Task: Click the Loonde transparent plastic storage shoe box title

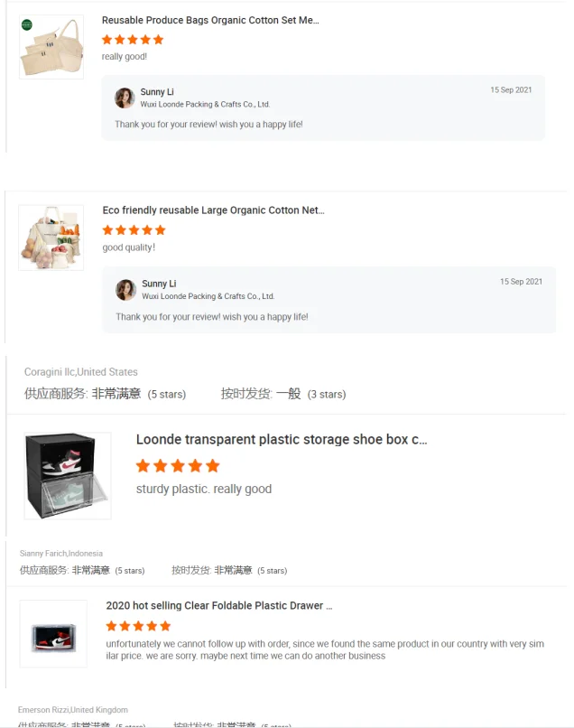Action: coord(282,440)
